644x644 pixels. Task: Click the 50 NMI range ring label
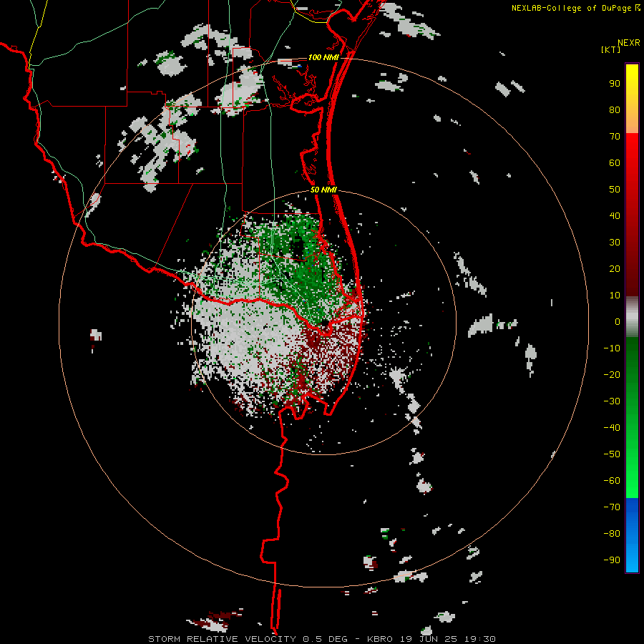point(323,190)
